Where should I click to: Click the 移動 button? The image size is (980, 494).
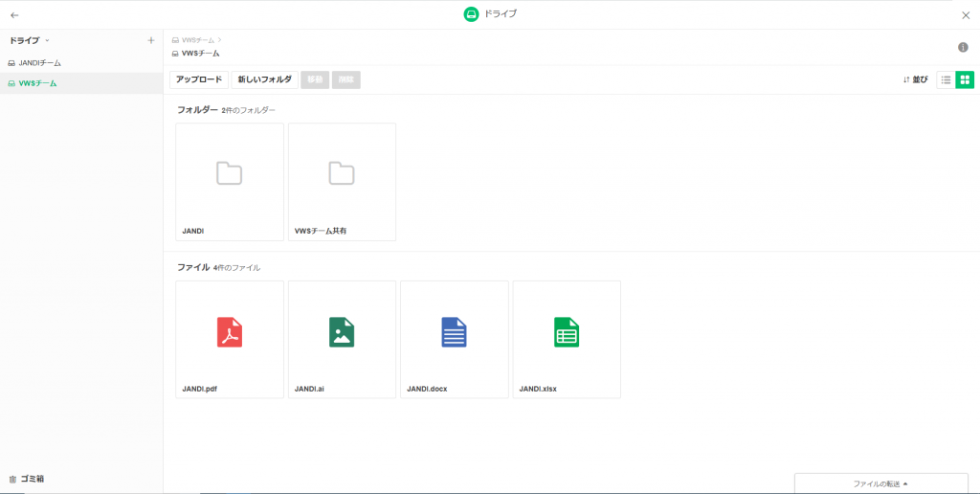pos(315,80)
